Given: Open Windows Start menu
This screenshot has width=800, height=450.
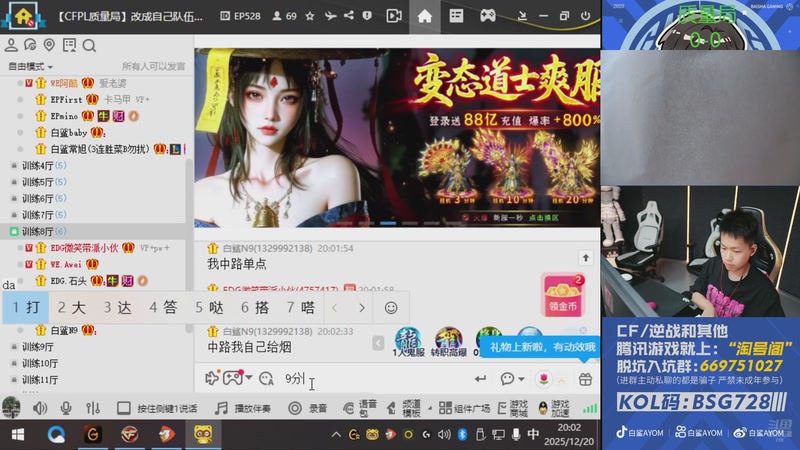Looking at the screenshot, I should (x=18, y=434).
